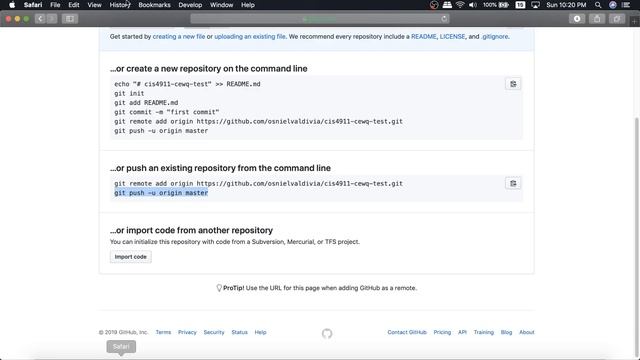The height and width of the screenshot is (360, 640).
Task: Open Notification Center icon
Action: (x=626, y=5)
